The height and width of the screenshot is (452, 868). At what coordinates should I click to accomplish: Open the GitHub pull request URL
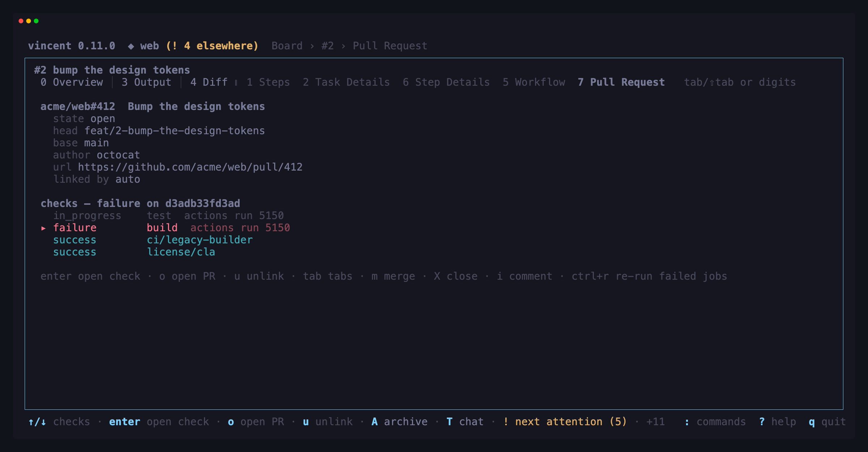pos(190,167)
